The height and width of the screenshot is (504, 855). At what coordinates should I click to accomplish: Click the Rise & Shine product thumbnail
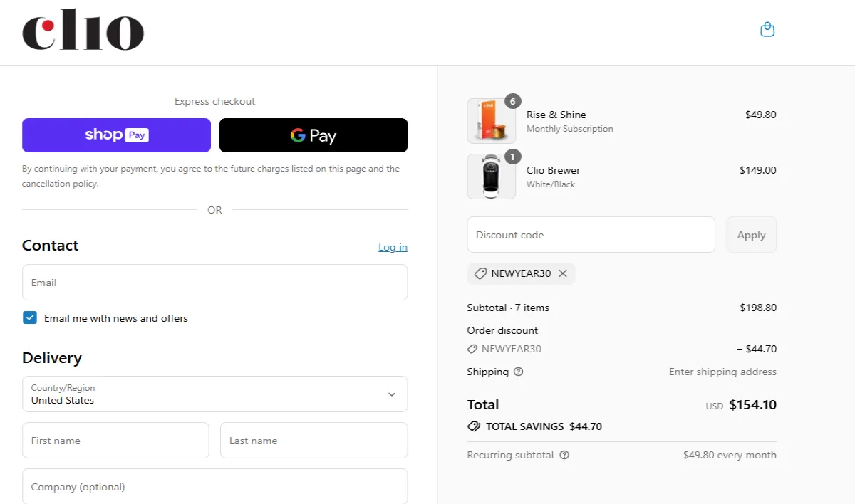coord(491,121)
